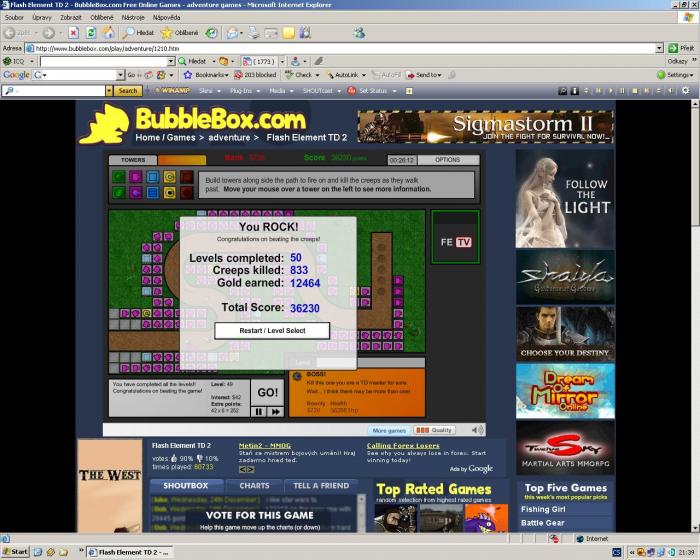Click the page vertical scrollbar
700x560 pixels.
pyautogui.click(x=695, y=315)
